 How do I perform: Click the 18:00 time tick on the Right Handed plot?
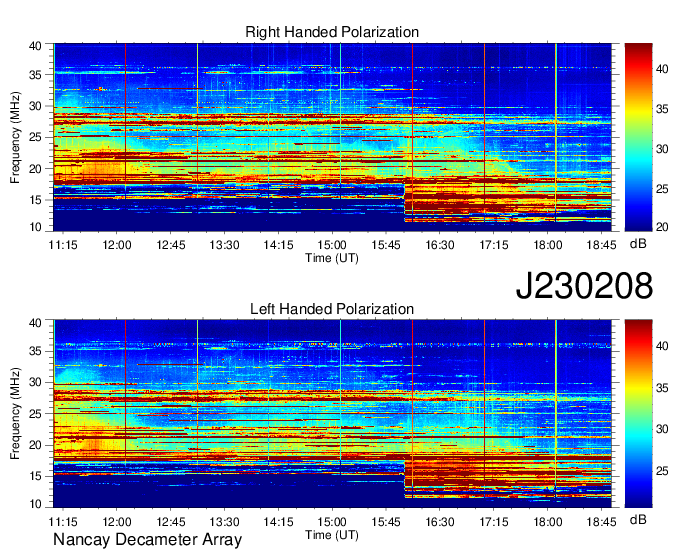pos(548,245)
